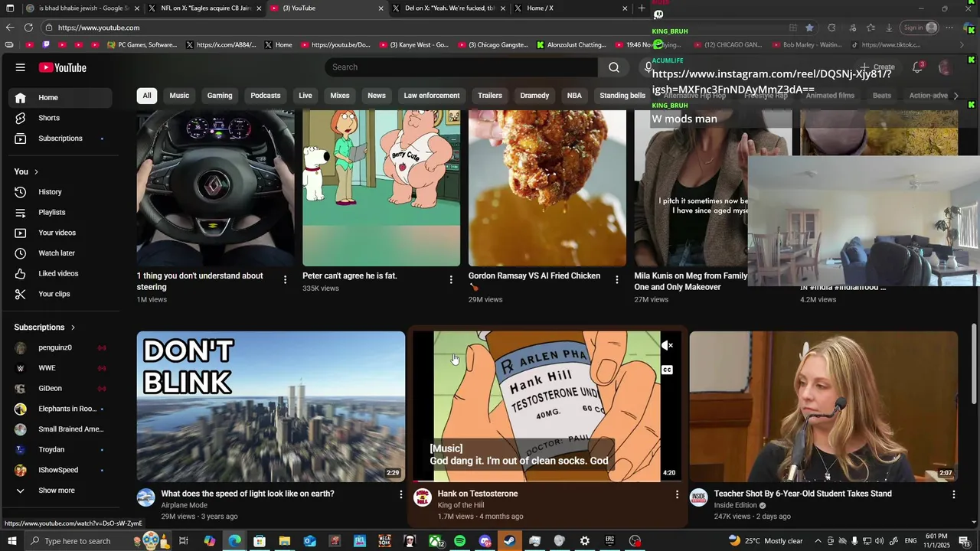980x551 pixels.
Task: Open the penguinz0 subscription
Action: (x=60, y=347)
